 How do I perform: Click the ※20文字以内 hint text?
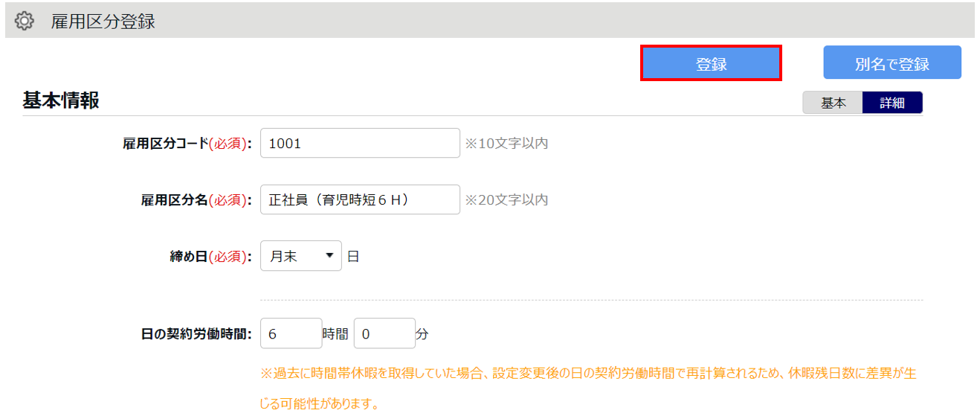(x=506, y=199)
